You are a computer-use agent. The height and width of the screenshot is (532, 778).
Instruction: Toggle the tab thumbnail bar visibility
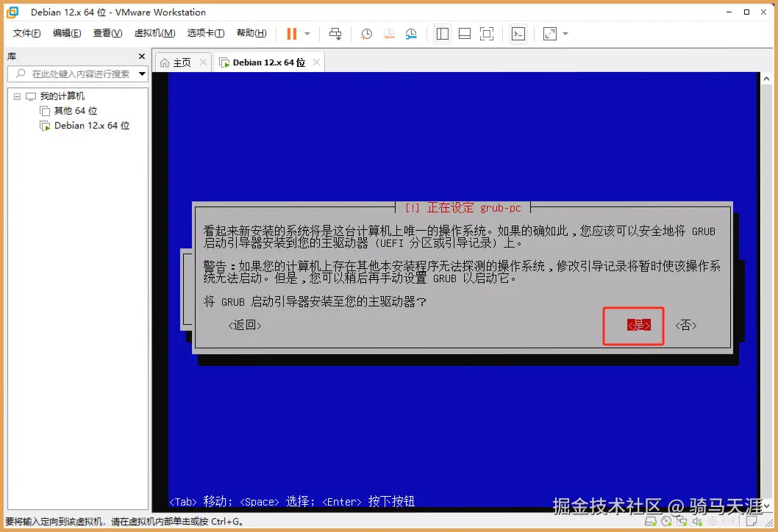point(465,33)
